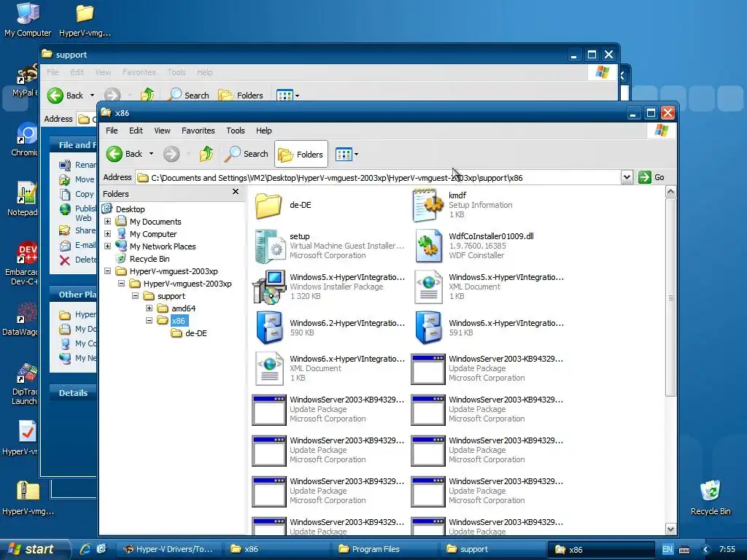747x560 pixels.
Task: Select DipTrace Launcher desktop shortcut
Action: (x=24, y=384)
